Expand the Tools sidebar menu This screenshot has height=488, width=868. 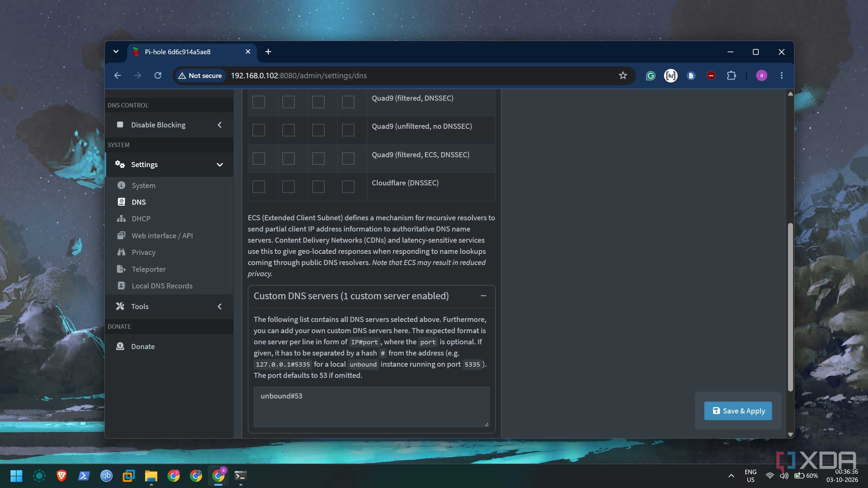(x=169, y=306)
